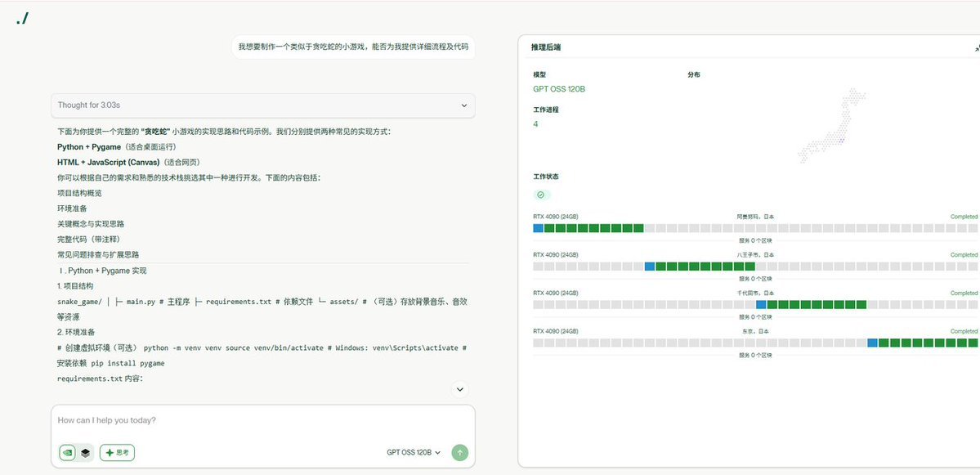Click the green checkmark status badge
The height and width of the screenshot is (475, 980).
pos(541,195)
